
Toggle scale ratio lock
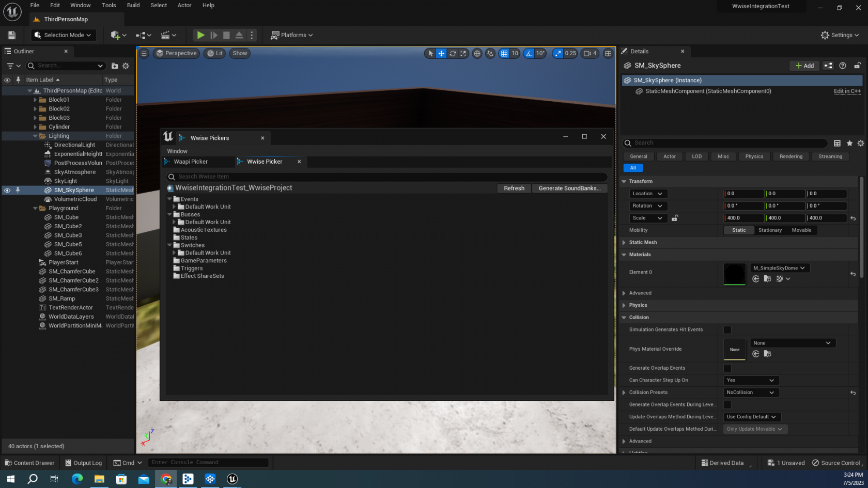click(x=674, y=218)
